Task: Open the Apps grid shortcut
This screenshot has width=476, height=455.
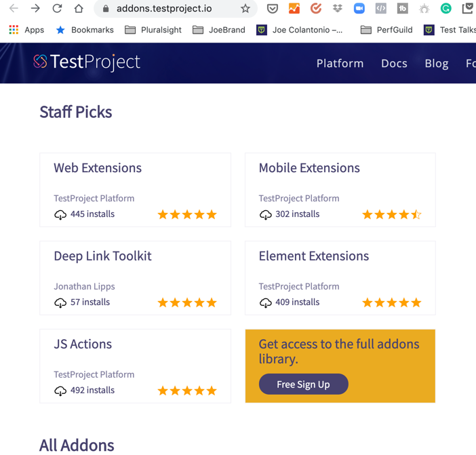Action: pyautogui.click(x=26, y=30)
